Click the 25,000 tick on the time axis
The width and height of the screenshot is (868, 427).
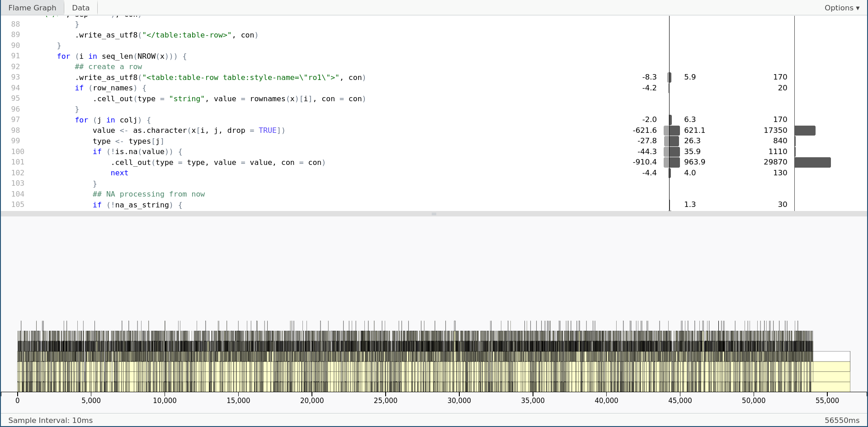pyautogui.click(x=386, y=400)
